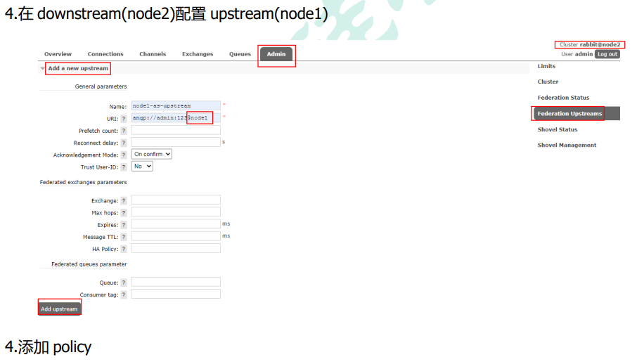The height and width of the screenshot is (362, 644).
Task: Switch to the Admin tab
Action: 276,53
